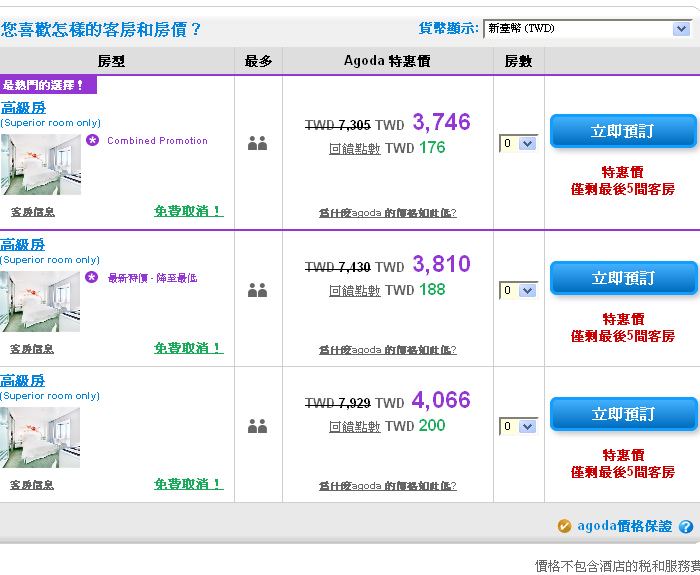Click 回饋點數 link beside TWD 200

tap(354, 427)
